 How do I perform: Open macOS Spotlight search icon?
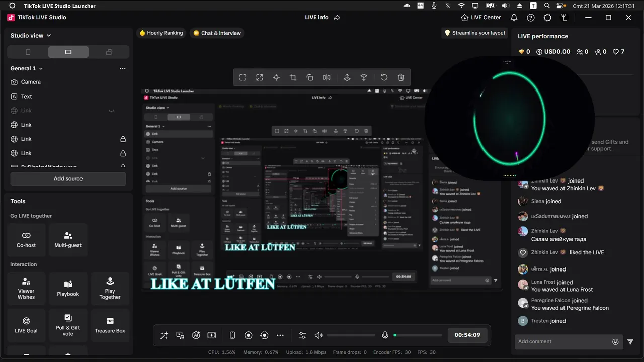click(x=547, y=6)
